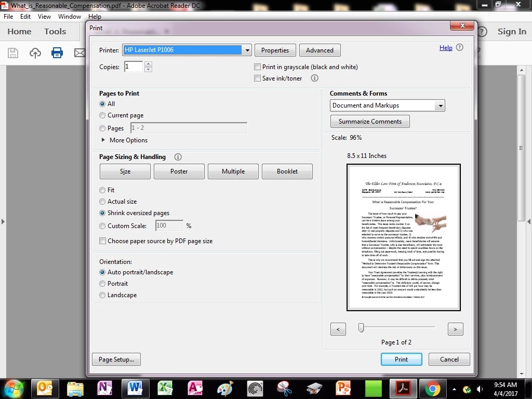Show hidden system tray icons arrow
Screen dimensions: 532x399
click(454, 389)
